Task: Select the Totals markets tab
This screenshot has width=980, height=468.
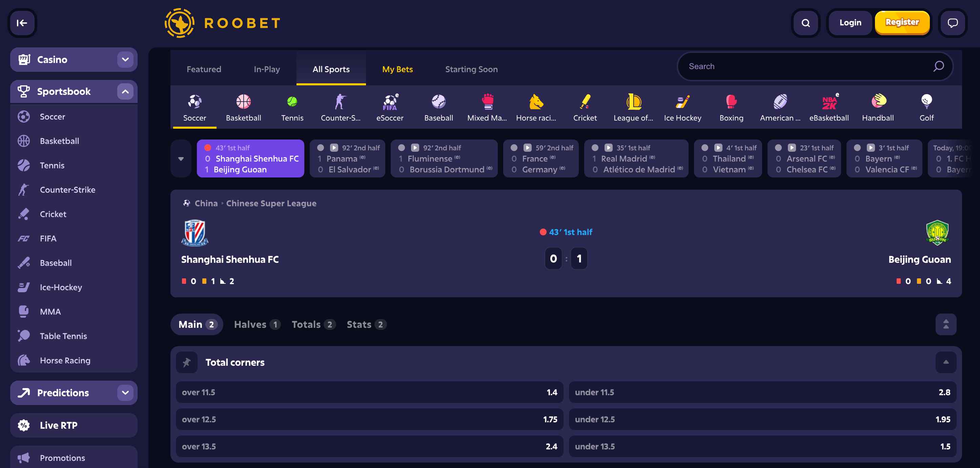Action: tap(313, 324)
